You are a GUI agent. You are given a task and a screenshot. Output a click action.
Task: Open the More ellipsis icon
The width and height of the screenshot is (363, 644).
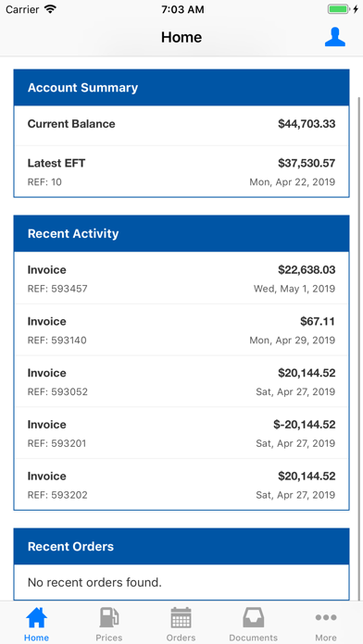pyautogui.click(x=326, y=617)
